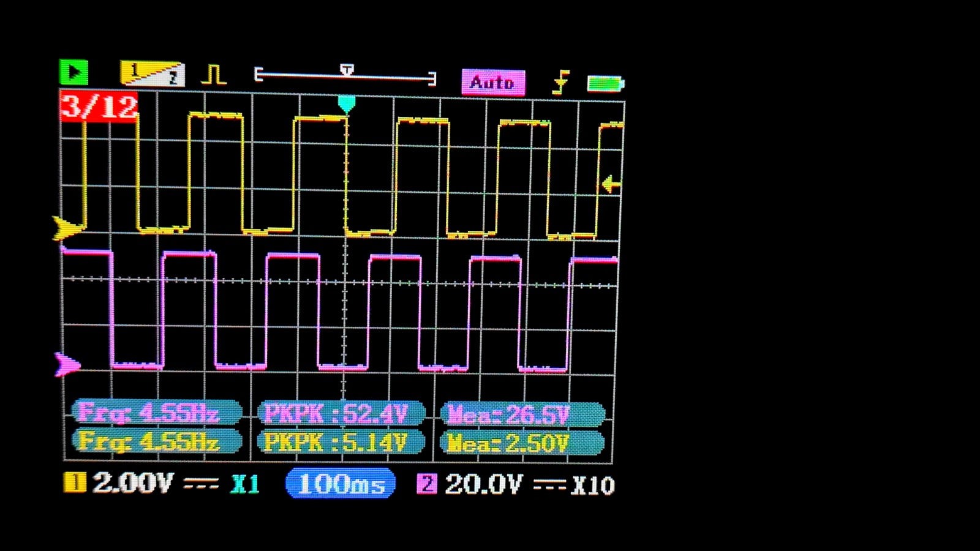Click the 20.0V channel 2 scale
Screen dimensions: 980x551
[484, 484]
